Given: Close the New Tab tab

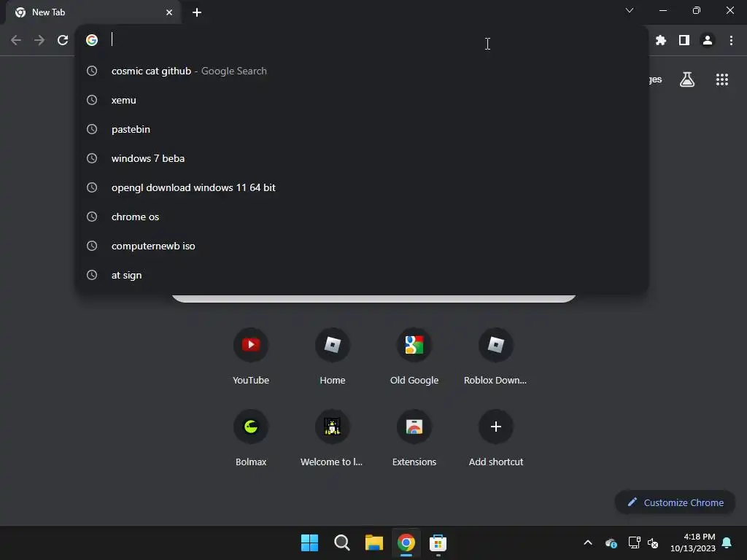Looking at the screenshot, I should click(x=169, y=12).
